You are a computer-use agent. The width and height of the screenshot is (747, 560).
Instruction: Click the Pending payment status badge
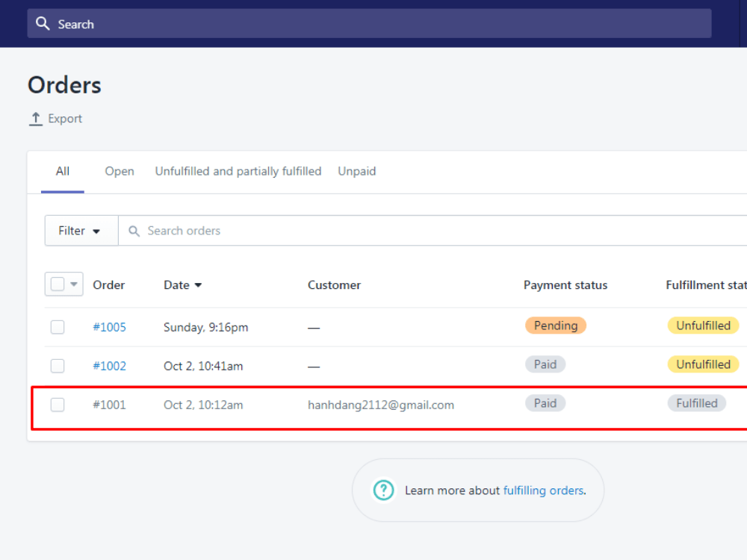tap(556, 326)
